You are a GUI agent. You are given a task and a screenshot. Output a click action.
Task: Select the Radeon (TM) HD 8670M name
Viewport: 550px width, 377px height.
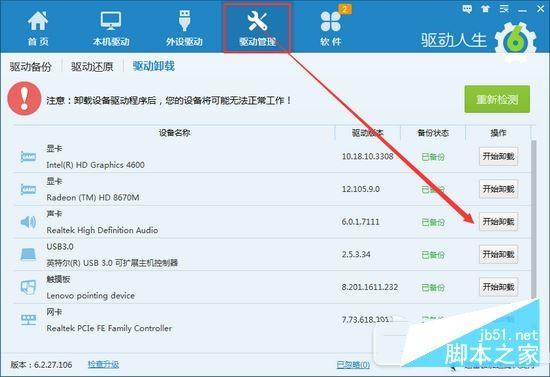pyautogui.click(x=93, y=198)
